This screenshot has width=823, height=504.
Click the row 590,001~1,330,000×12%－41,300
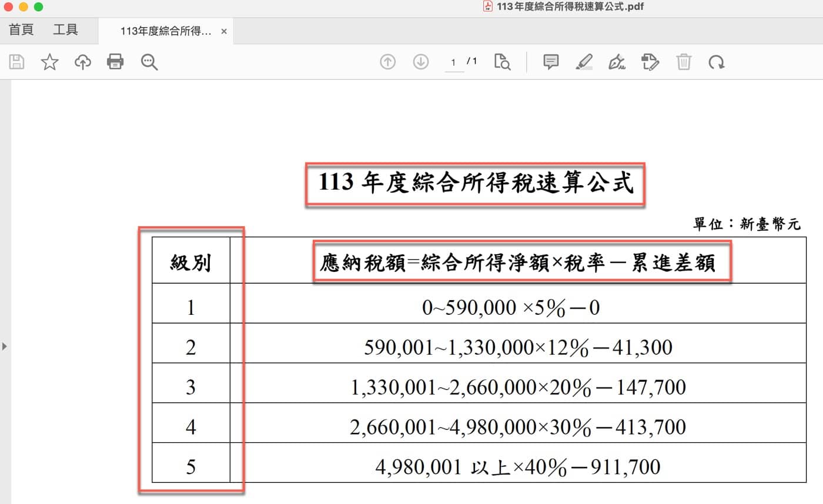tap(518, 348)
